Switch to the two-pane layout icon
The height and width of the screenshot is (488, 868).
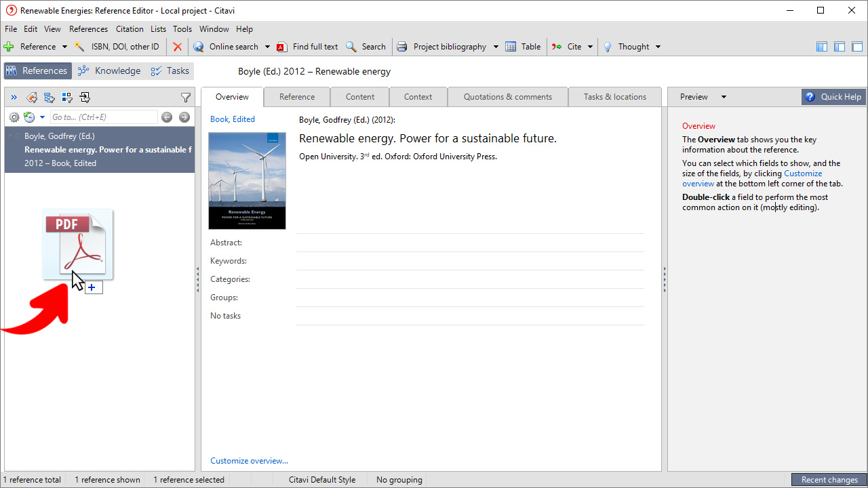(x=840, y=47)
